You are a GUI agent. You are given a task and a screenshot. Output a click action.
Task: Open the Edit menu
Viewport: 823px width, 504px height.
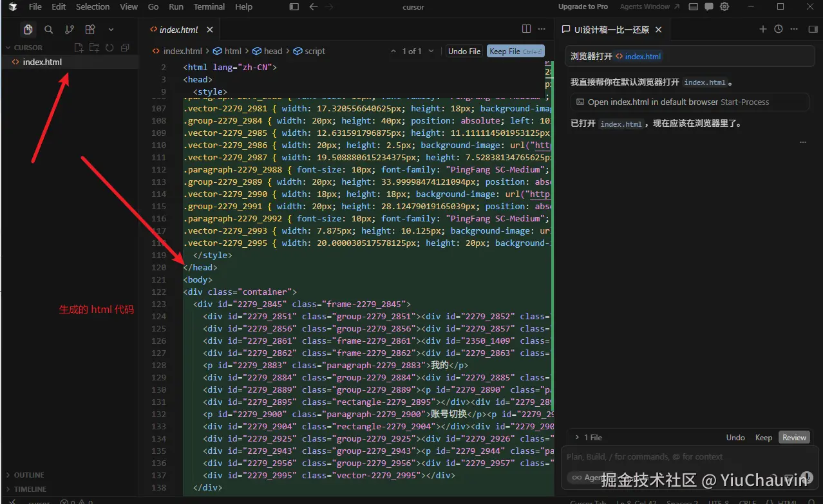(59, 6)
